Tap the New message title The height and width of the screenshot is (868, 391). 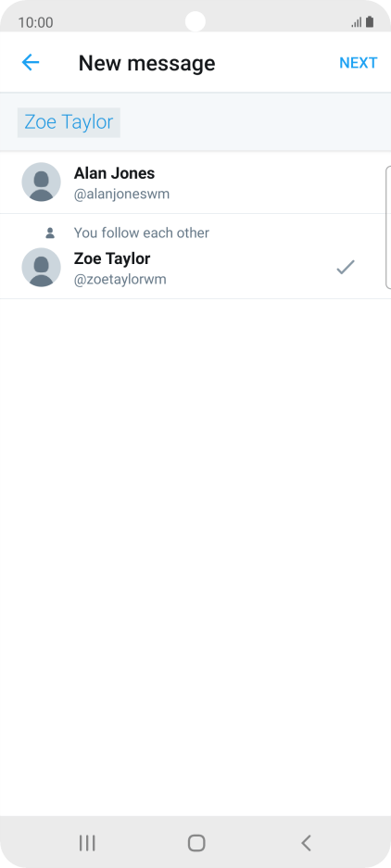(146, 63)
